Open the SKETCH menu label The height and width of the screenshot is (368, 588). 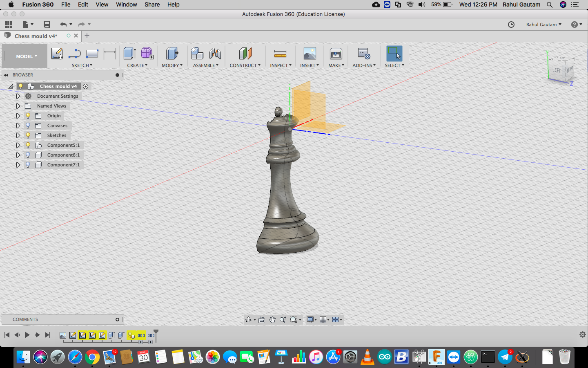[x=82, y=65]
